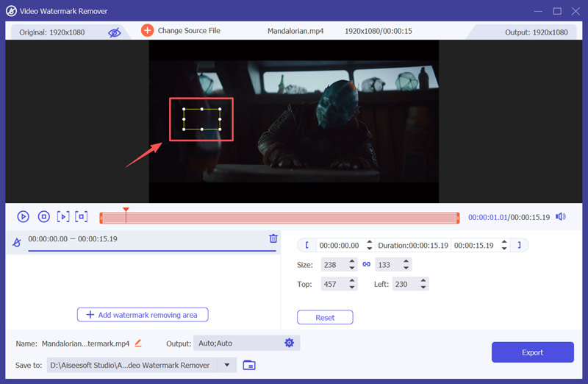Screen dimensions: 588x384
Task: Increase the end time with the up arrow
Action: [x=504, y=242]
